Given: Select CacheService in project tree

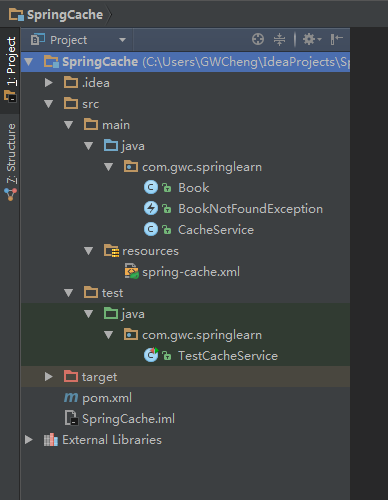Looking at the screenshot, I should click(x=216, y=230).
